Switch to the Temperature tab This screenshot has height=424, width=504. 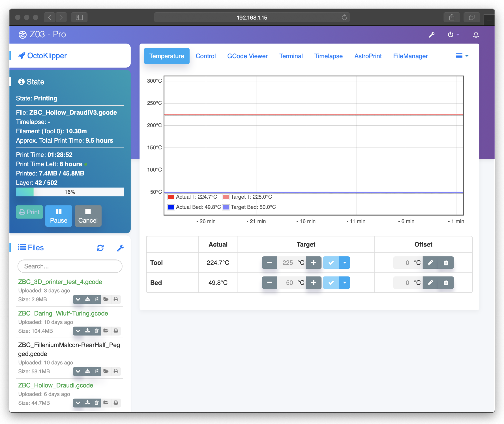click(167, 56)
